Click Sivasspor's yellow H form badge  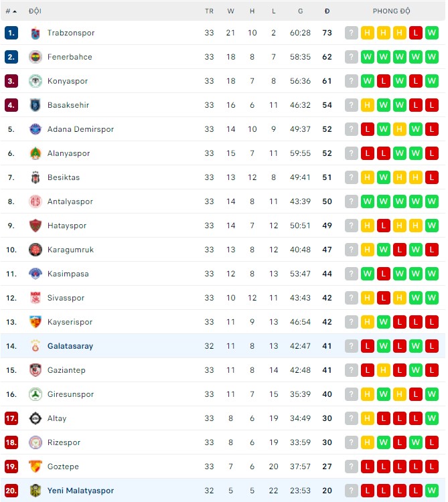400,298
